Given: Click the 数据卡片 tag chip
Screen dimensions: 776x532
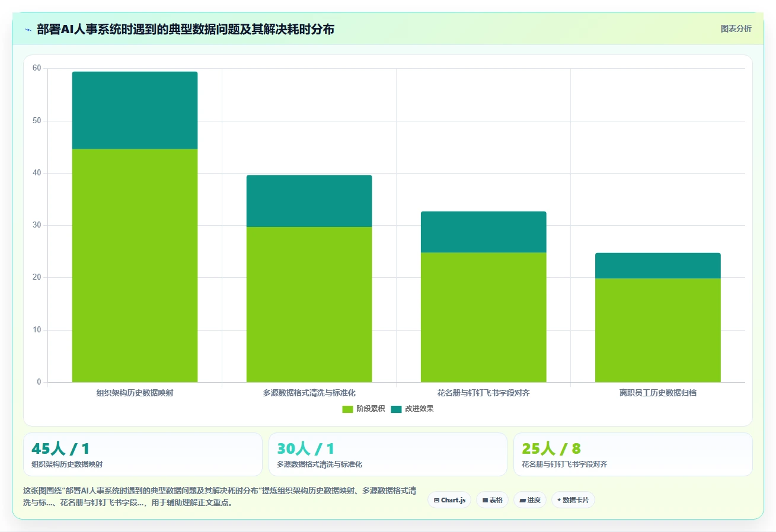Looking at the screenshot, I should click(x=573, y=500).
